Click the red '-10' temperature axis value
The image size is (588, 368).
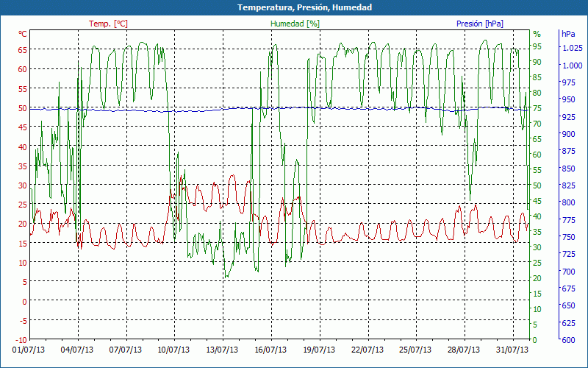(x=21, y=340)
